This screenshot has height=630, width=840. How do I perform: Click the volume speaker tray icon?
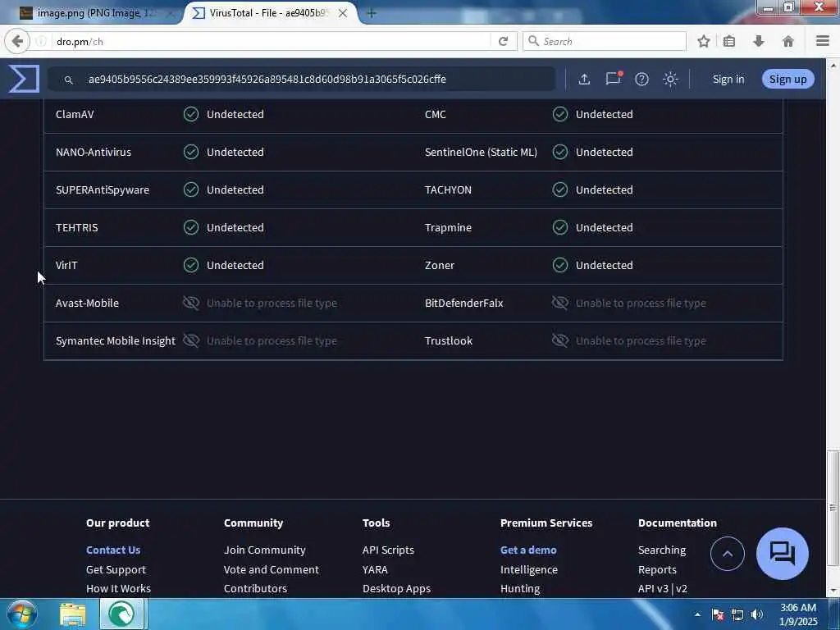tap(756, 614)
